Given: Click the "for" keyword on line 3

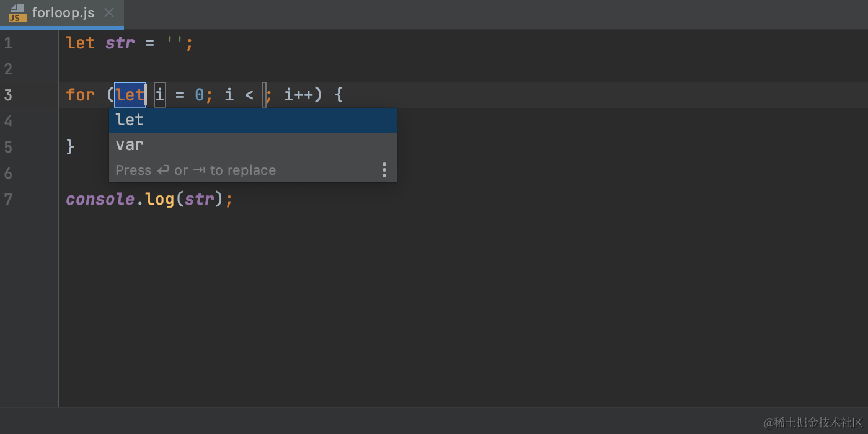Looking at the screenshot, I should point(80,94).
